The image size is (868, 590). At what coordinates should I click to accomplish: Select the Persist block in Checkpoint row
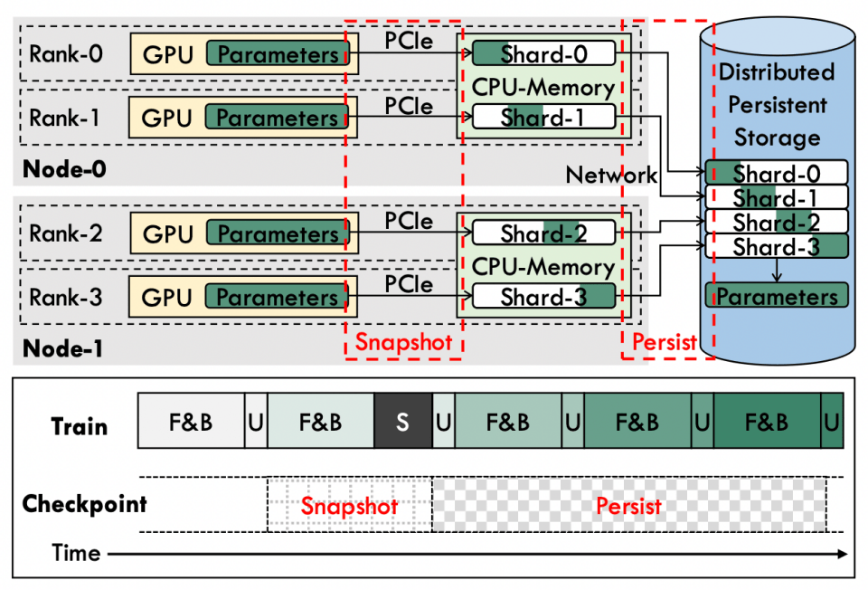[628, 506]
